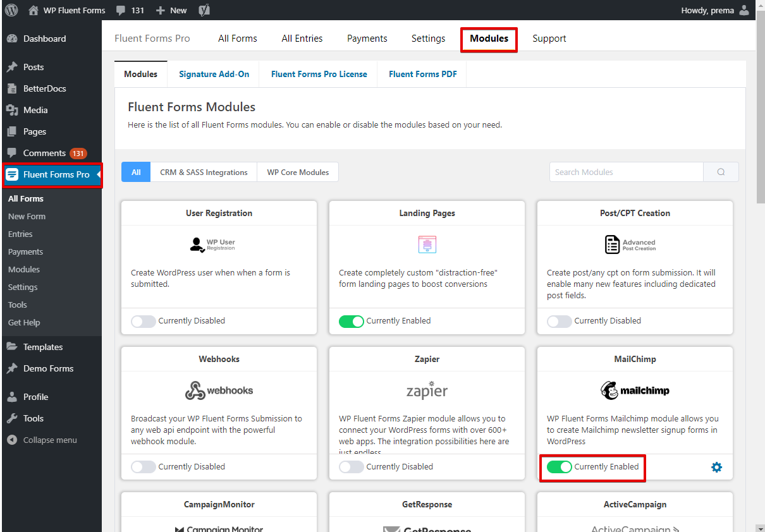Click the WP User Registration logo
This screenshot has width=765, height=532.
[x=212, y=245]
